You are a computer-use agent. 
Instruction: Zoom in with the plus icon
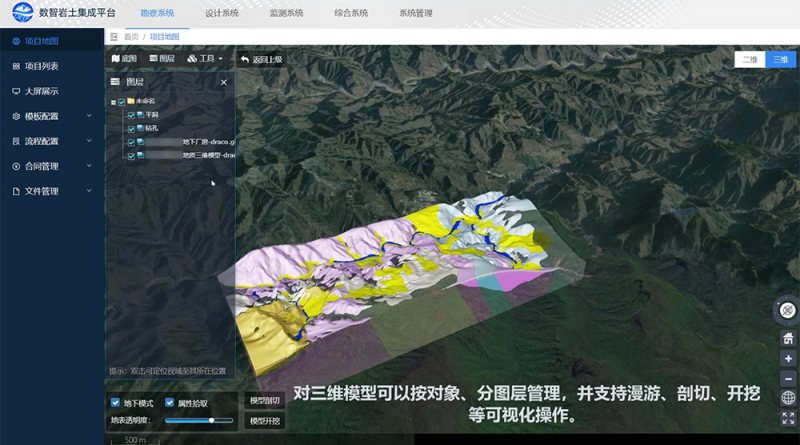[788, 358]
